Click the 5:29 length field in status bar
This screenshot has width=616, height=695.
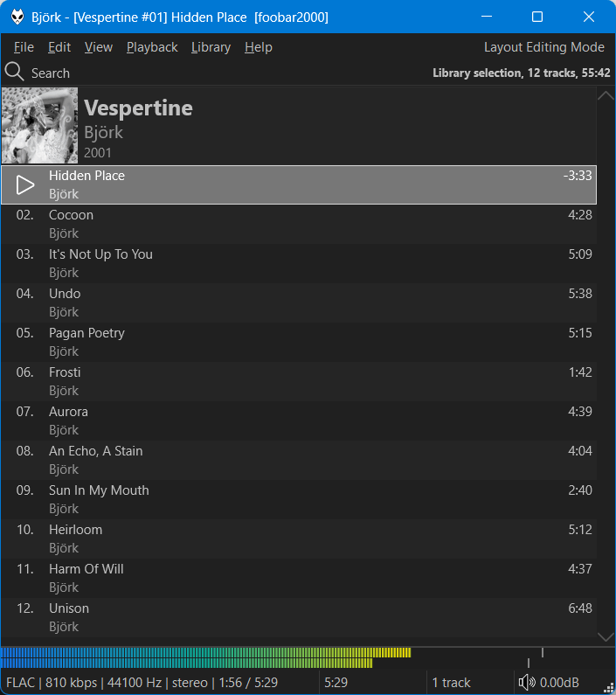336,683
